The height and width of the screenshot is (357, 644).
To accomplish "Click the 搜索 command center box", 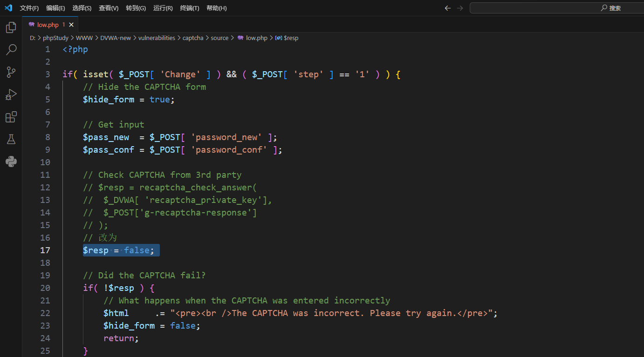I will coord(557,8).
